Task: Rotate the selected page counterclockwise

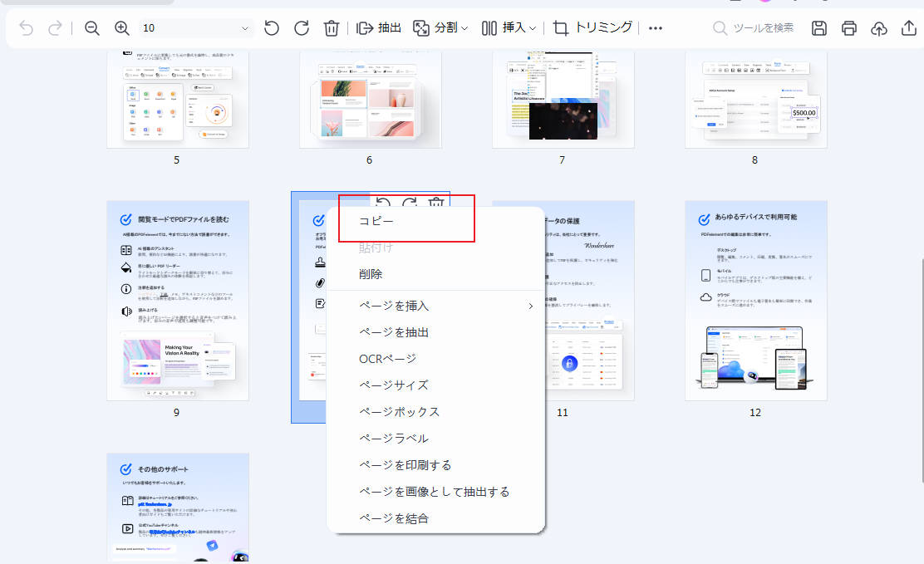Action: pos(383,202)
